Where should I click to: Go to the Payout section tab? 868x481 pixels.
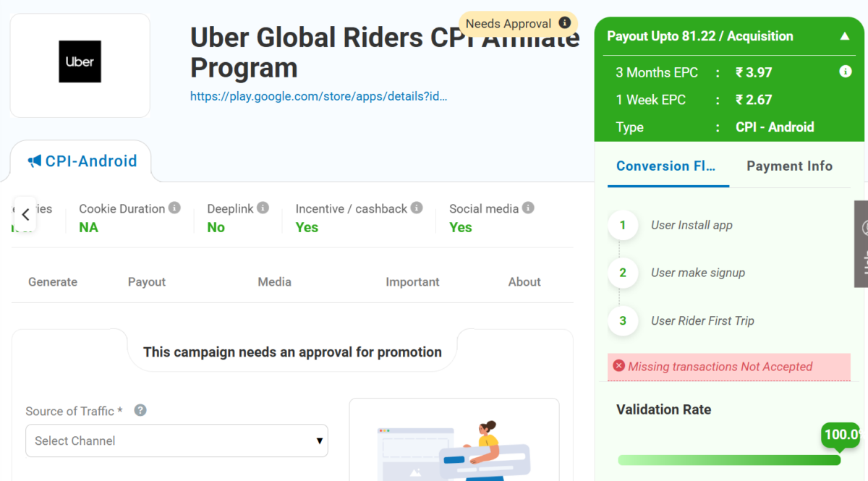point(147,282)
